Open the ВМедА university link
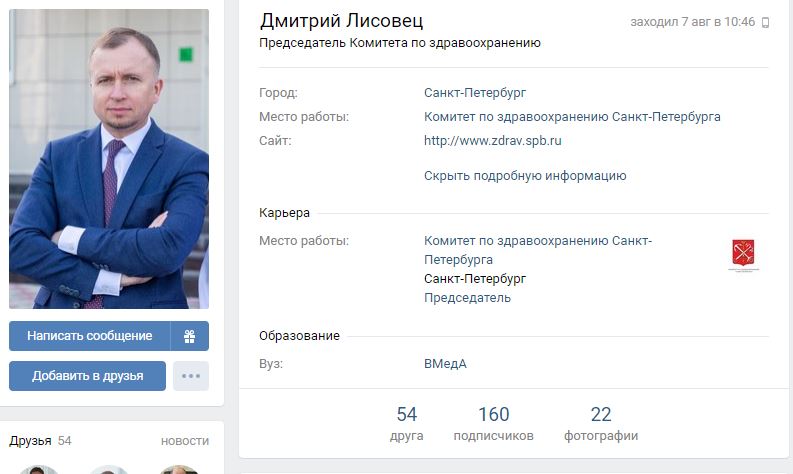The width and height of the screenshot is (793, 474). pos(445,364)
